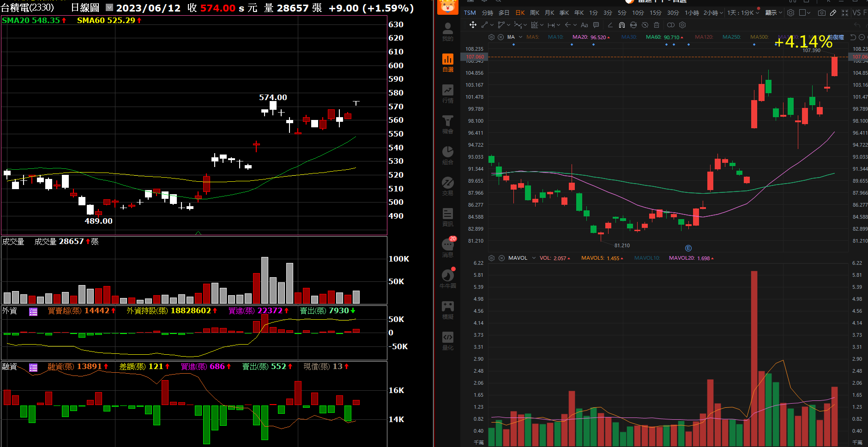Screen dimensions: 868x447
Task: Click the 前復權 adjustment button
Action: coord(836,37)
